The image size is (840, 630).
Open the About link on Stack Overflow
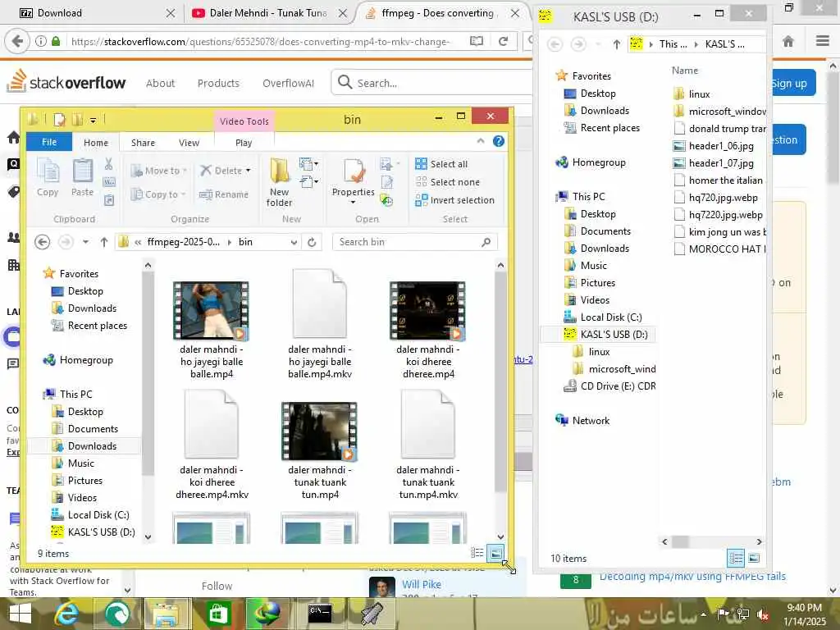click(x=160, y=83)
